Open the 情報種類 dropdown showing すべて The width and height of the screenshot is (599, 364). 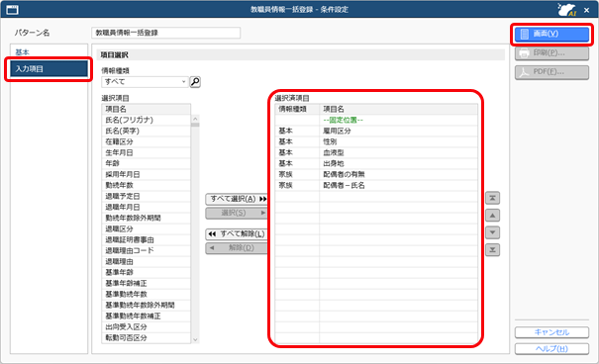(x=146, y=82)
